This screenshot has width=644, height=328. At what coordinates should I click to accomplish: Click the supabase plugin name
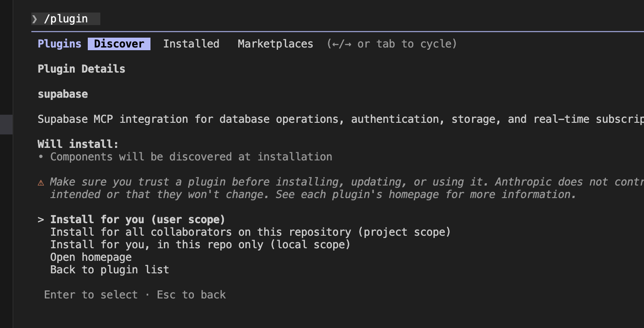pyautogui.click(x=63, y=94)
